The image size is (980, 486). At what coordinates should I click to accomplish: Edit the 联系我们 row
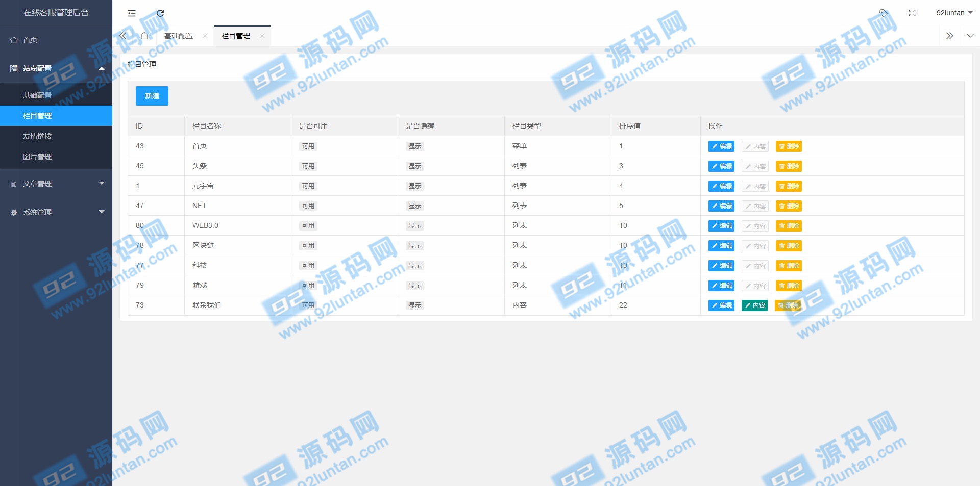(x=721, y=305)
